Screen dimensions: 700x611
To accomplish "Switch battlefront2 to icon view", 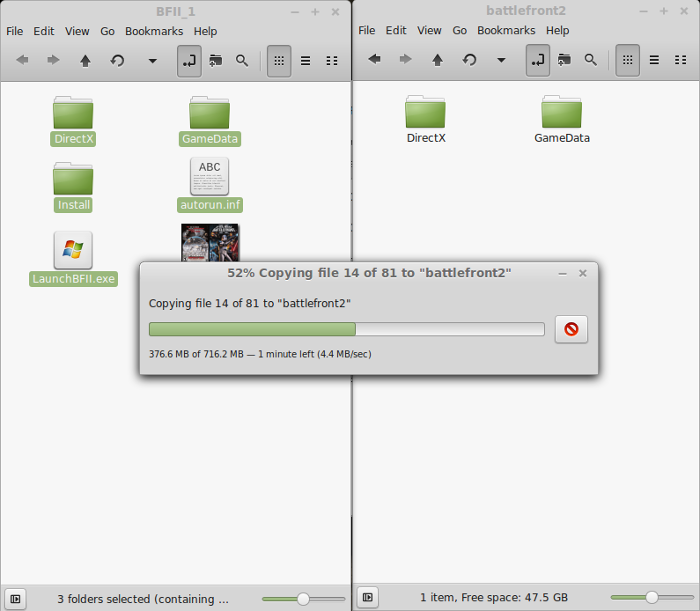I will click(x=628, y=60).
